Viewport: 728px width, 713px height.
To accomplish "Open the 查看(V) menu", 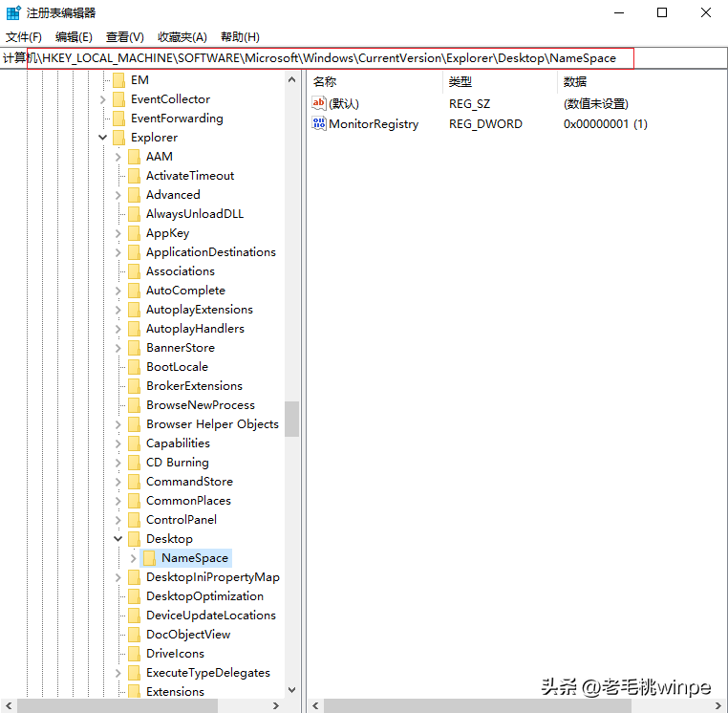I will pos(124,37).
